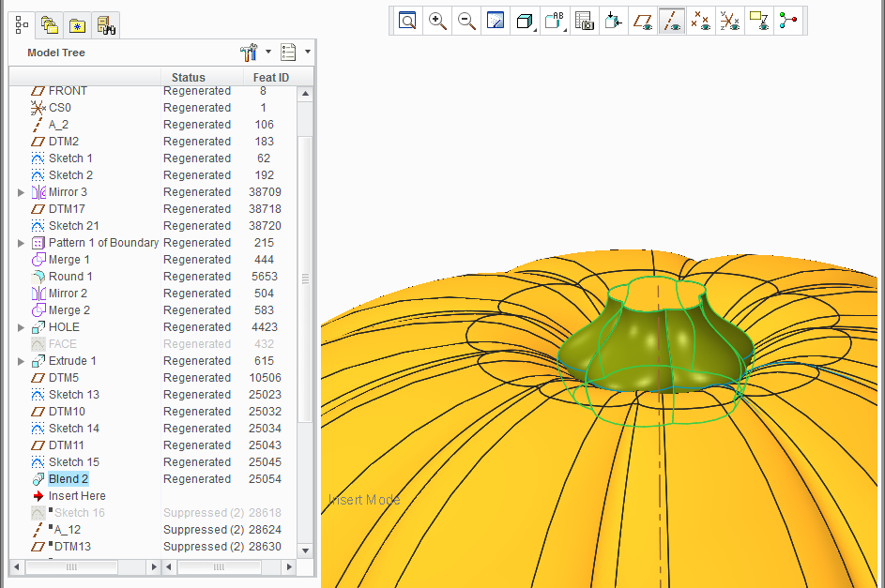
Task: Select DTM2 in the model tree
Action: click(64, 142)
